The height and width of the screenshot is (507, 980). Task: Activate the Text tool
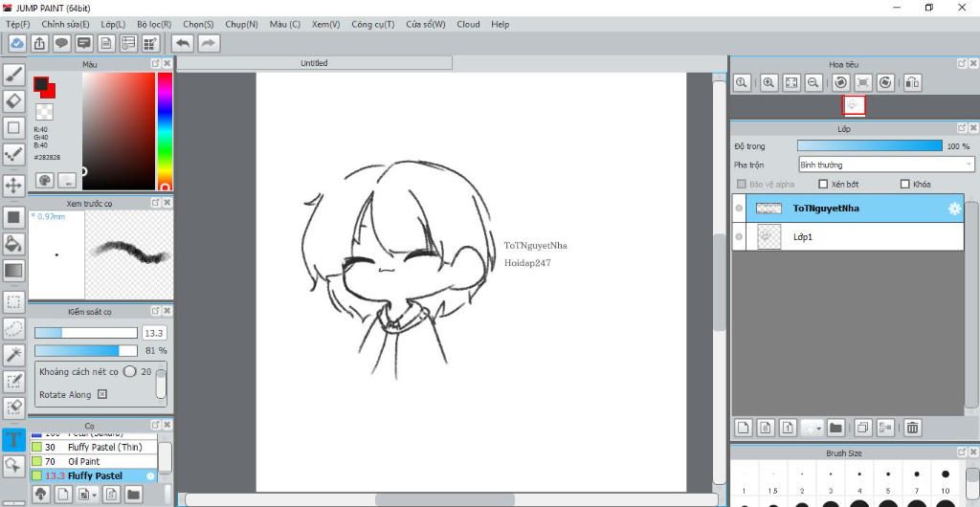(x=13, y=440)
